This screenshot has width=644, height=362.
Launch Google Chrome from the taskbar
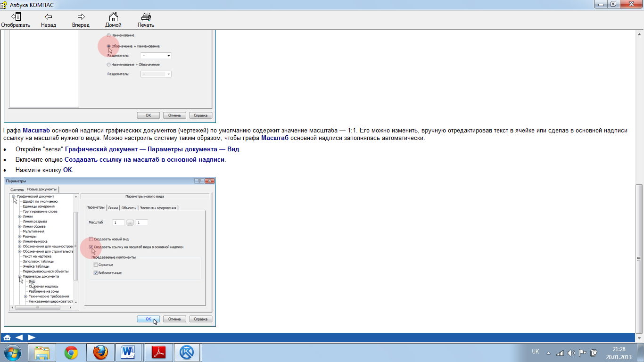[x=71, y=353]
